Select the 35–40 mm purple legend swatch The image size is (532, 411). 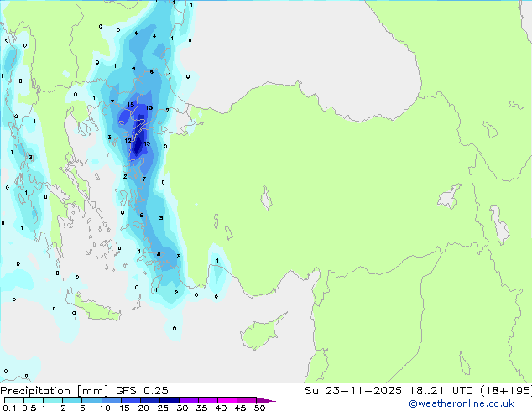point(208,400)
